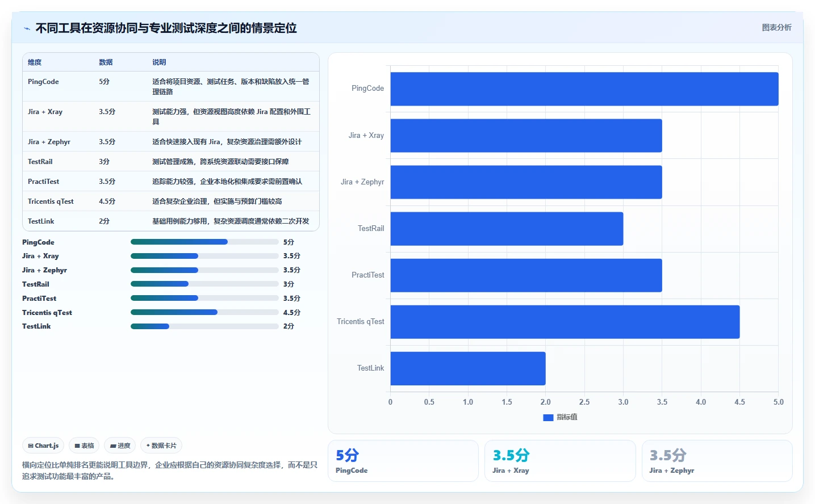This screenshot has height=504, width=815.
Task: Click the 5.0 tick on the x-axis
Action: point(778,402)
